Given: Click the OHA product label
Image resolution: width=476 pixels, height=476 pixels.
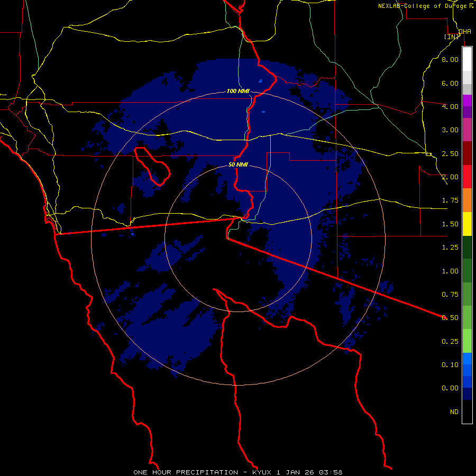Looking at the screenshot, I should coord(465,32).
